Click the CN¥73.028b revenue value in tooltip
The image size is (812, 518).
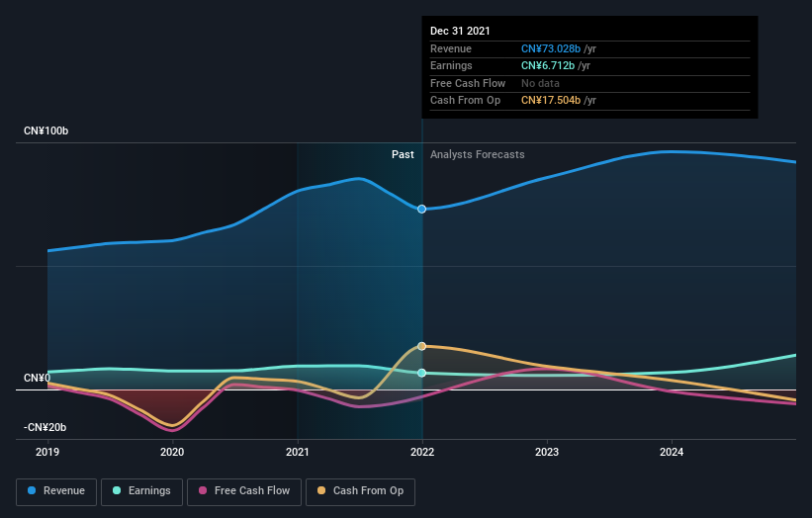(x=551, y=48)
